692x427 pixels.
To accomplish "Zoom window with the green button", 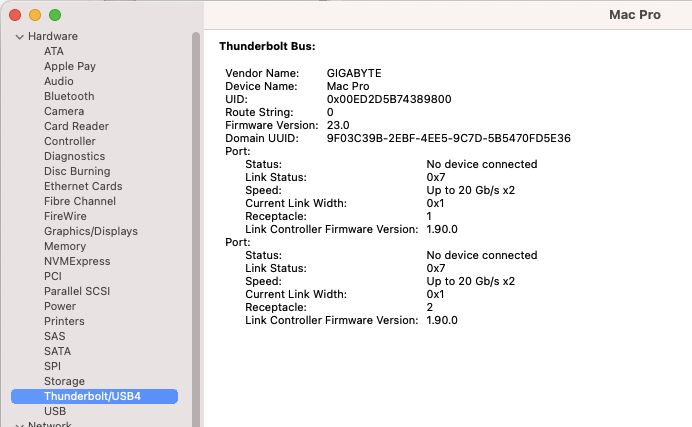I will coord(55,15).
